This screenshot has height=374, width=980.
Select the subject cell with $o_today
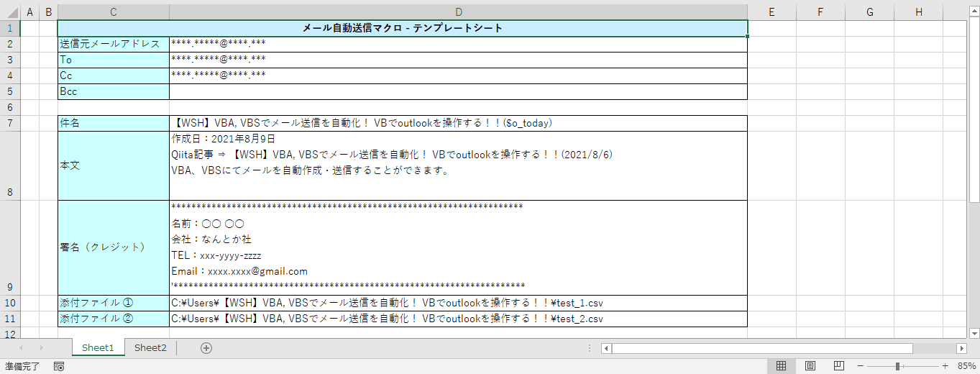point(459,123)
